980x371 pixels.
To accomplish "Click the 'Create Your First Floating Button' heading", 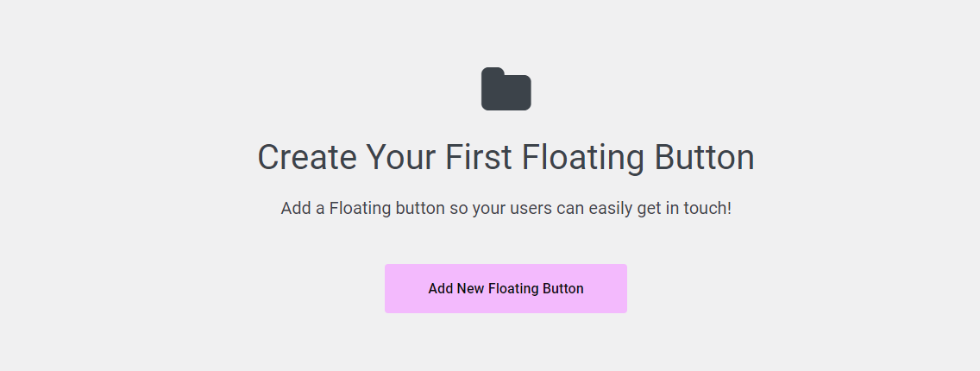I will [506, 158].
